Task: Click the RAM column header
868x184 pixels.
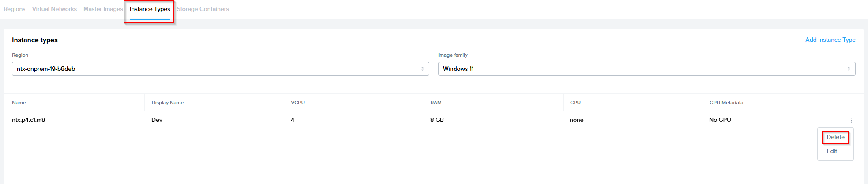Action: [x=436, y=103]
